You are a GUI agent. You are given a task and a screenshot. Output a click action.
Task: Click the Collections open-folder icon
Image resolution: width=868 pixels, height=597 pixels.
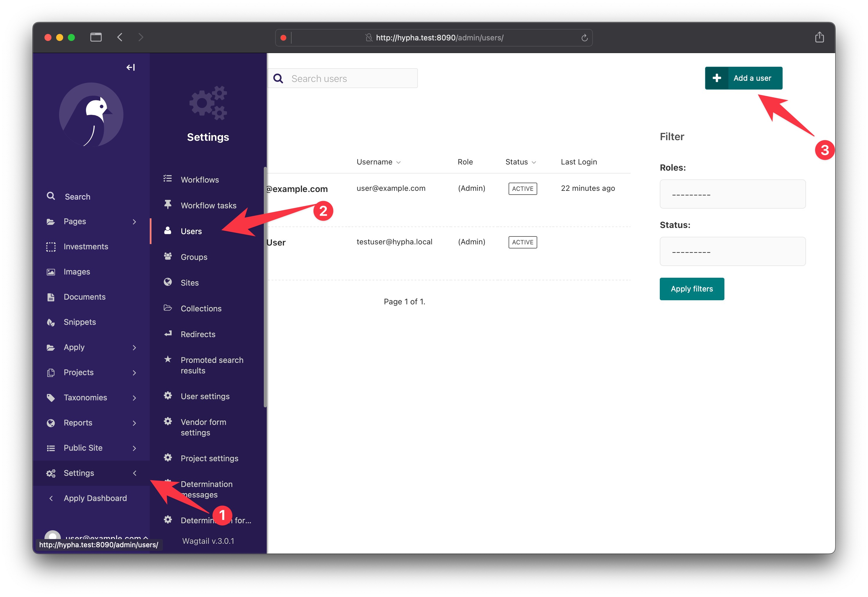[168, 308]
